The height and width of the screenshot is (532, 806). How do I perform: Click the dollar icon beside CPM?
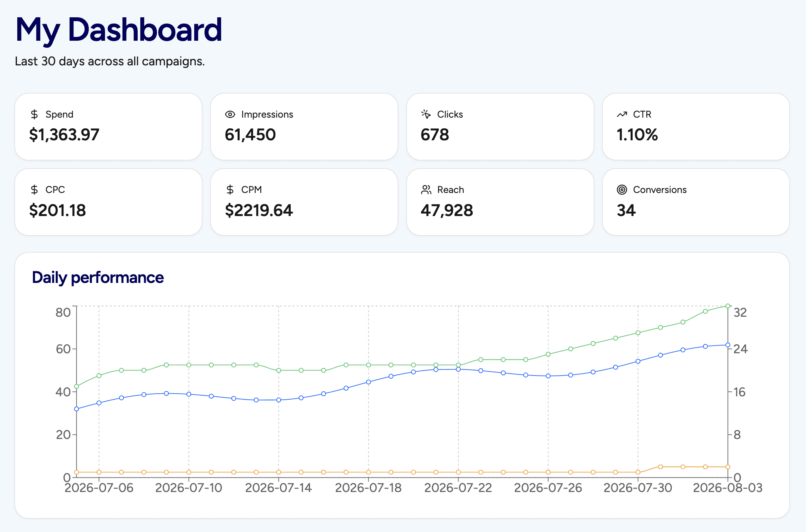(230, 190)
